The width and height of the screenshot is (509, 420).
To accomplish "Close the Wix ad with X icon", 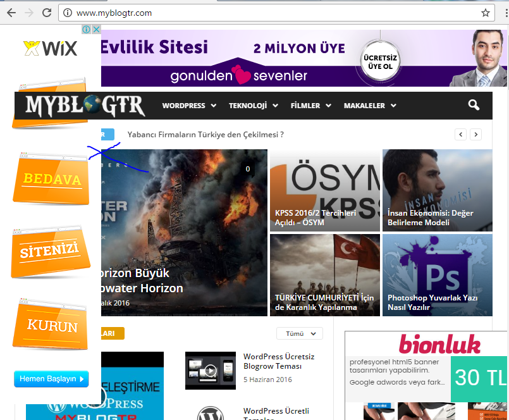I will (x=96, y=30).
